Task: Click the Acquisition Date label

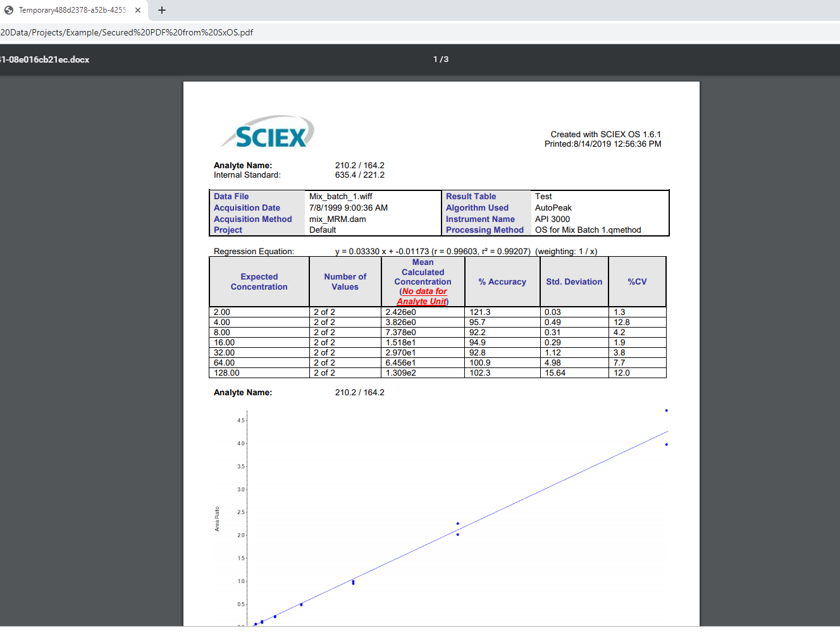Action: (247, 207)
